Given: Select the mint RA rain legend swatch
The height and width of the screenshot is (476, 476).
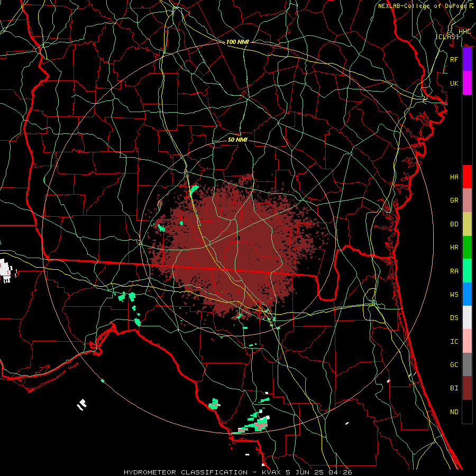Looking at the screenshot, I should 467,271.
